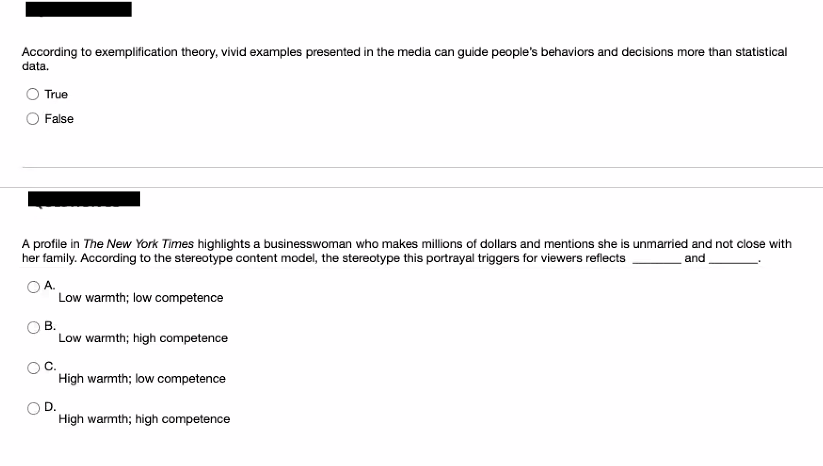
Task: Click the first blank after "reflects"
Action: [657, 259]
